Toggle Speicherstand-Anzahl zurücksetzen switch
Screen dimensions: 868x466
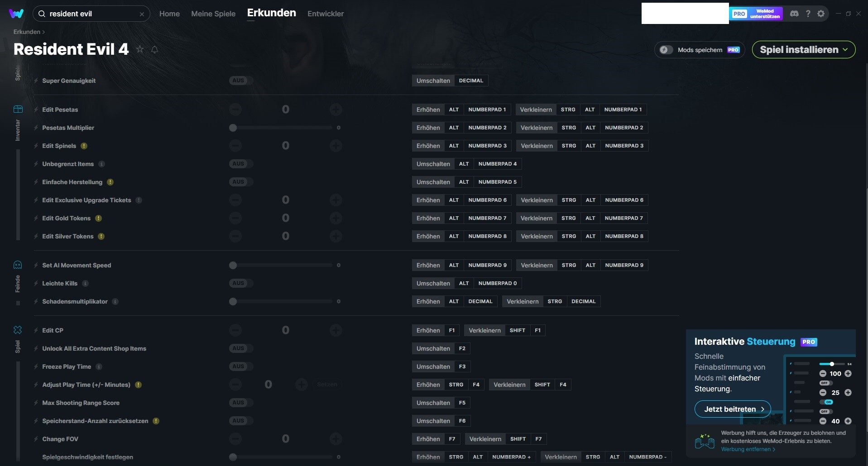coord(241,421)
